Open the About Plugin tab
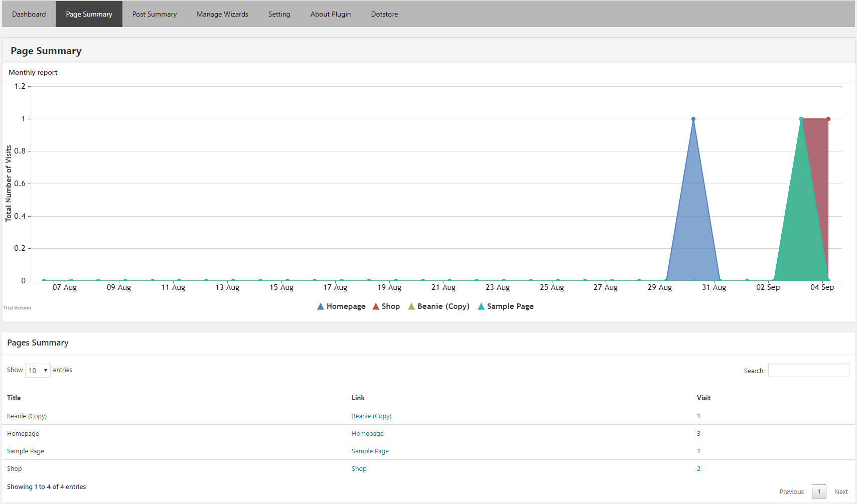 (x=331, y=14)
